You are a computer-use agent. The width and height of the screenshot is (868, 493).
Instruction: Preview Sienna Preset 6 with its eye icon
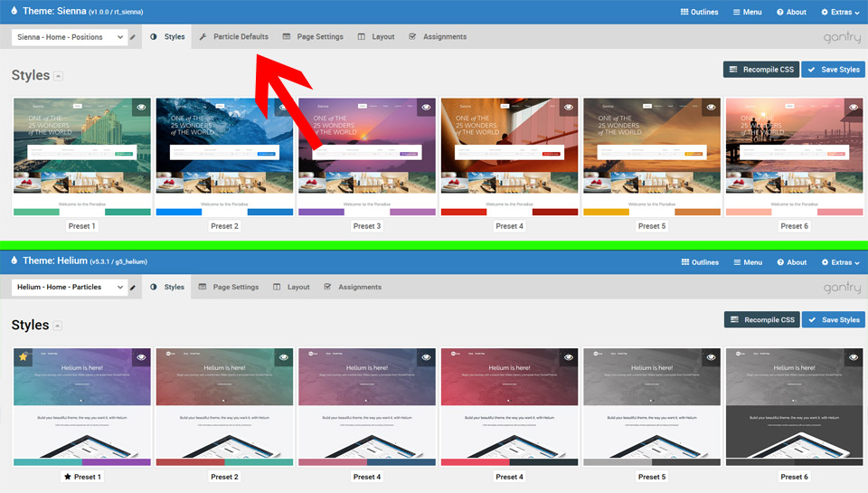point(854,107)
